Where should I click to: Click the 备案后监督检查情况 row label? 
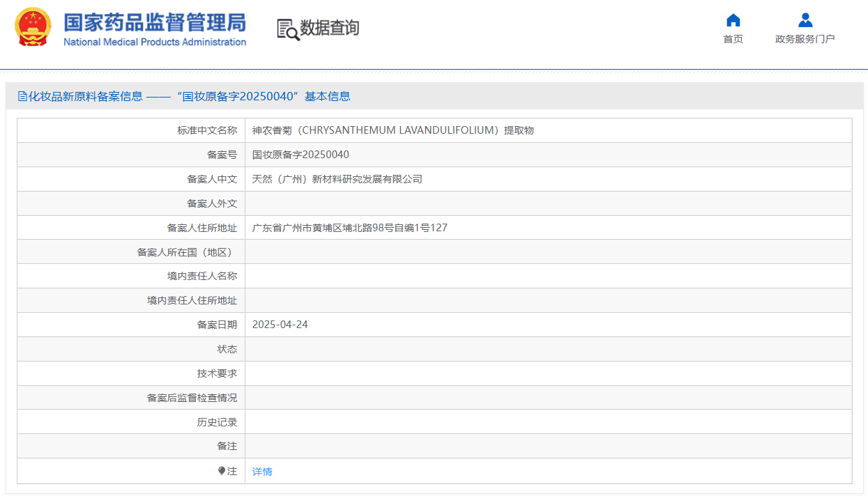192,398
